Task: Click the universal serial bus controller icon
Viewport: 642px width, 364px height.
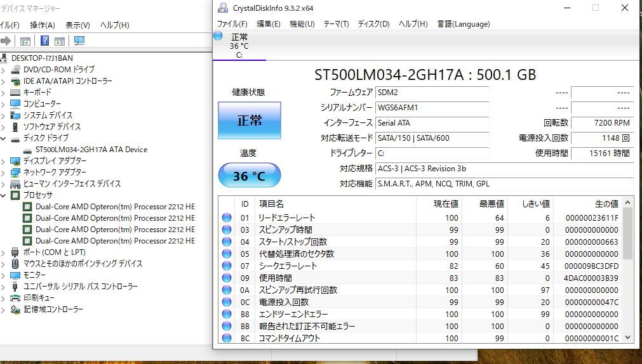Action: pyautogui.click(x=15, y=286)
